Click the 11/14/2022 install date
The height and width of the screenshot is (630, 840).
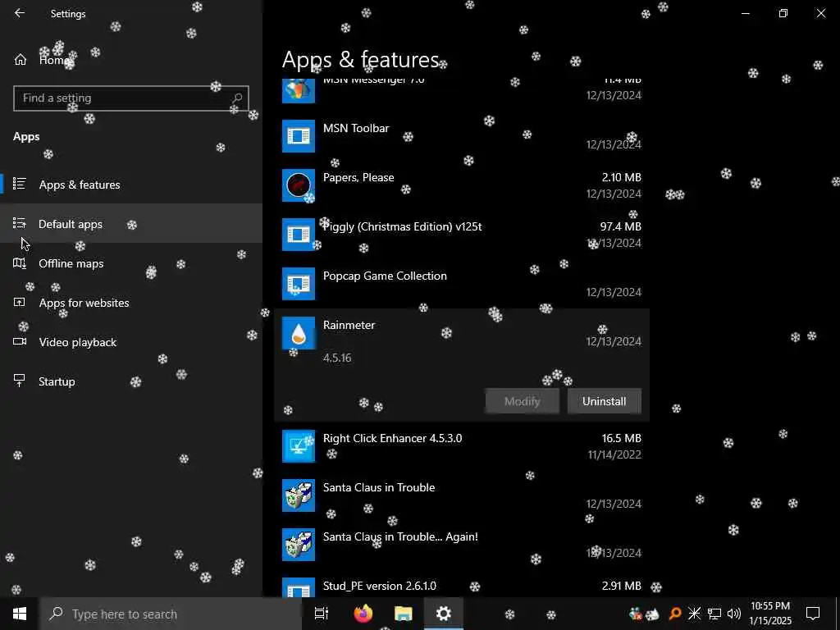pyautogui.click(x=614, y=454)
